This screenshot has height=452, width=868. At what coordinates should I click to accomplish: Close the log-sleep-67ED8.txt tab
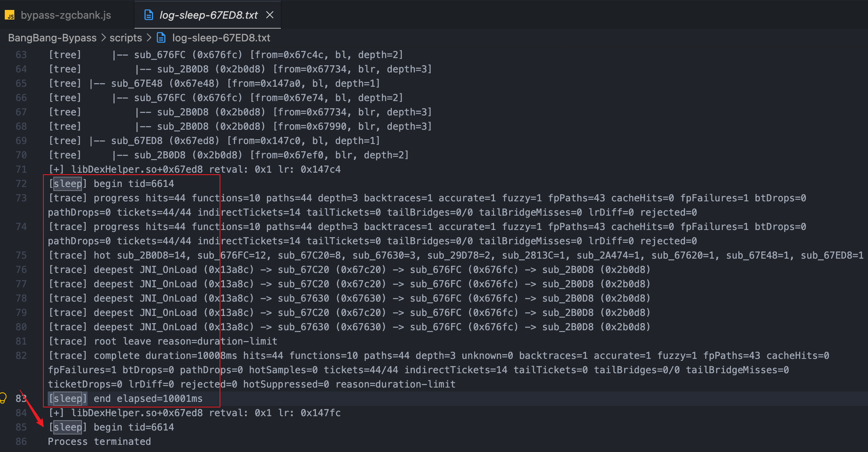(270, 15)
